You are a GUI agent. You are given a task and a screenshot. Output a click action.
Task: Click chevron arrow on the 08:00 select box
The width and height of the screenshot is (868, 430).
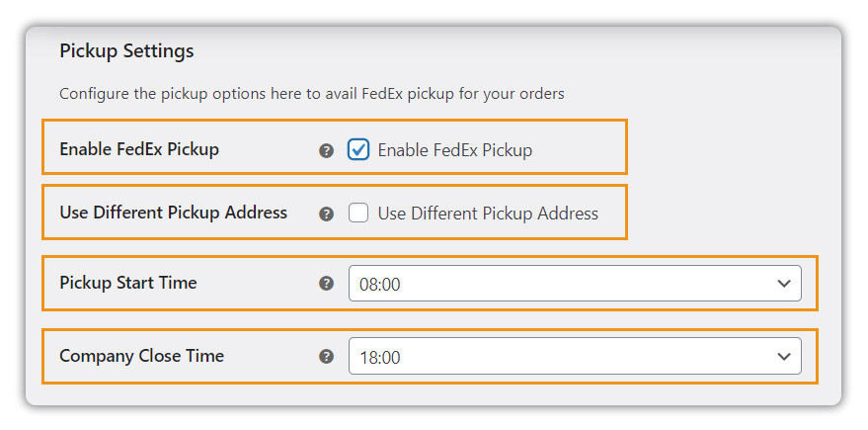784,284
